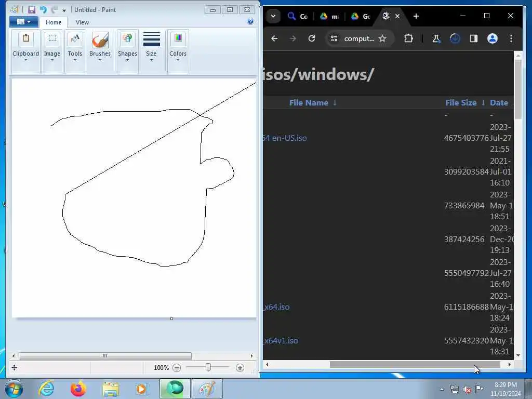Expand the Shapes group dropdown

point(128,60)
